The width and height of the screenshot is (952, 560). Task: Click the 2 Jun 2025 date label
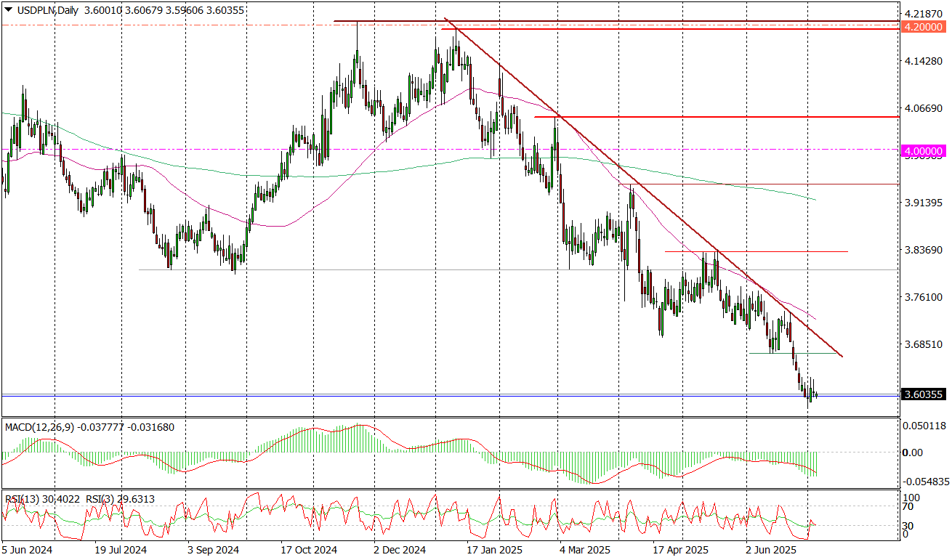tap(773, 551)
